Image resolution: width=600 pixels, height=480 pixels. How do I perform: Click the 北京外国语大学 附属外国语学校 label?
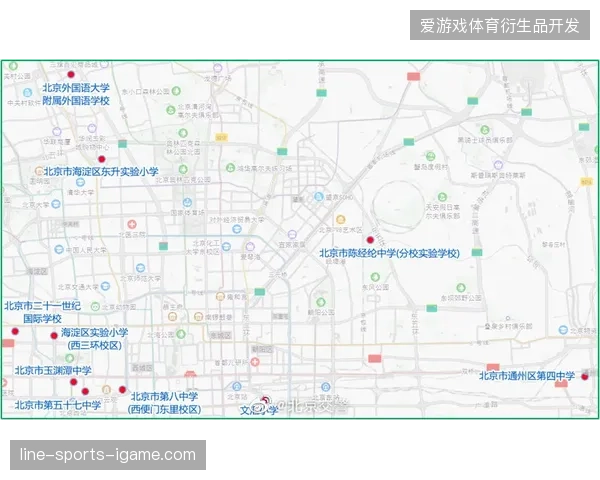76,94
